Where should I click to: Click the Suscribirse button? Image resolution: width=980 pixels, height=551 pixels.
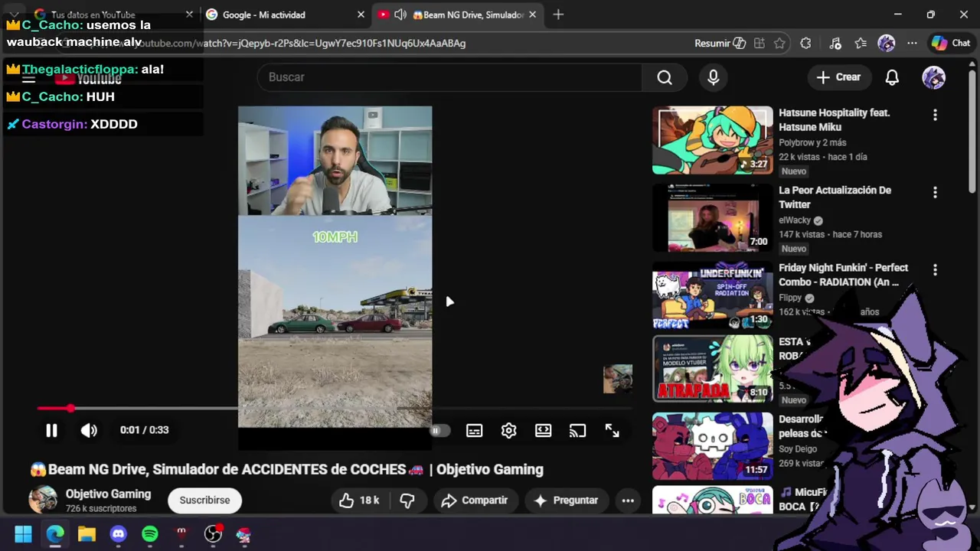point(204,500)
